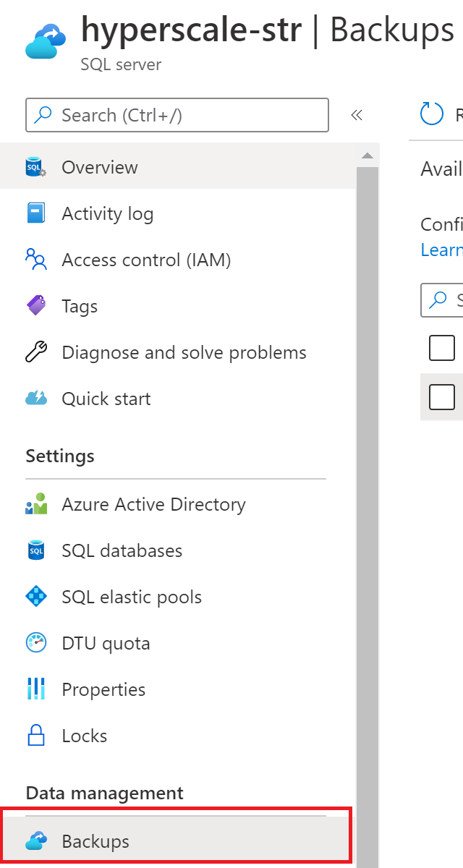
Task: Click the Activity log book icon
Action: 36,214
